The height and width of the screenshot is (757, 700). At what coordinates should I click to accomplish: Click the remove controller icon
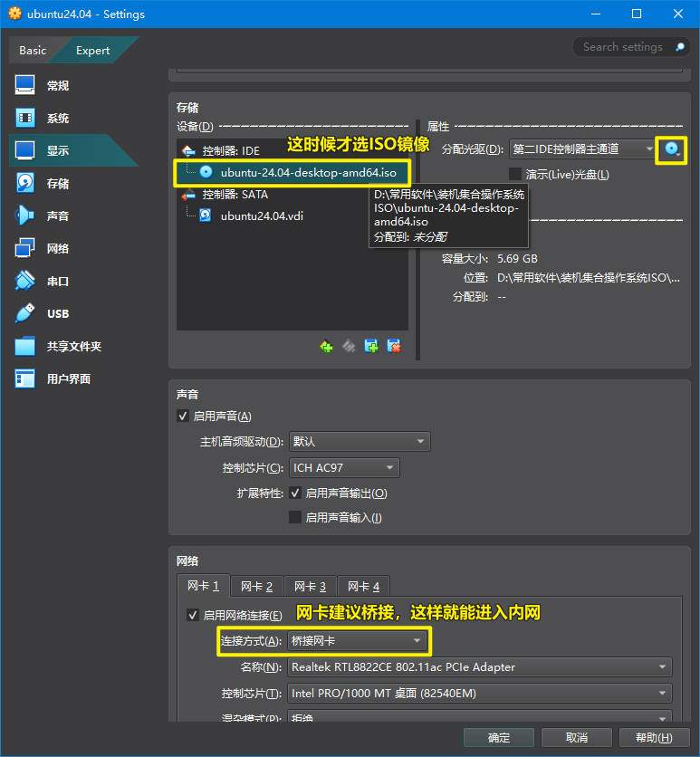348,346
